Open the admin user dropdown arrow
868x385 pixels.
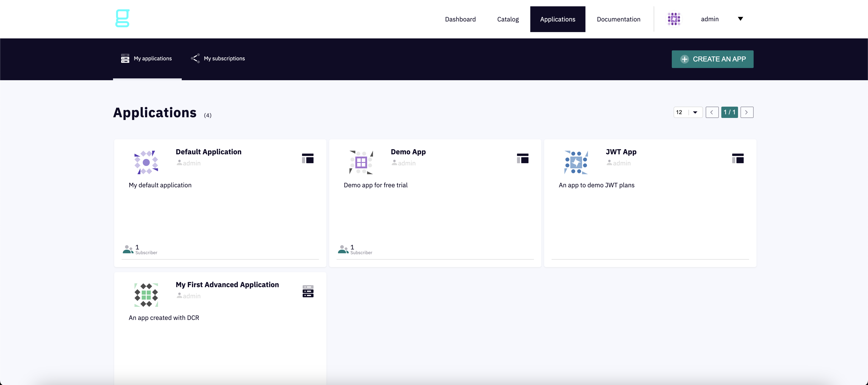click(x=740, y=19)
